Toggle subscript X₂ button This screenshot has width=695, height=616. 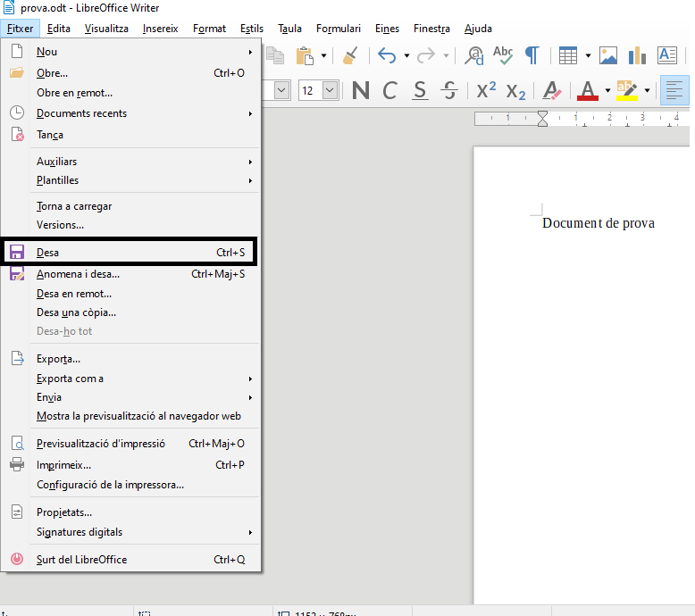coord(516,92)
